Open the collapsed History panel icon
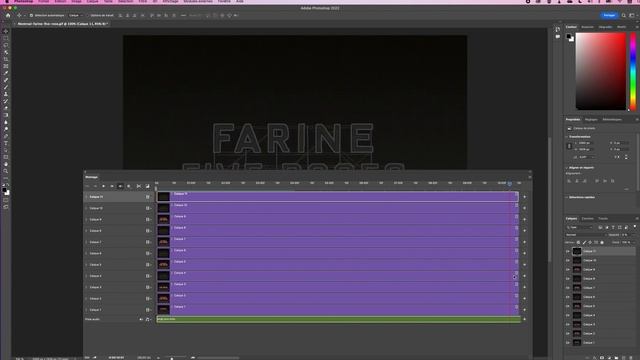 click(x=558, y=30)
